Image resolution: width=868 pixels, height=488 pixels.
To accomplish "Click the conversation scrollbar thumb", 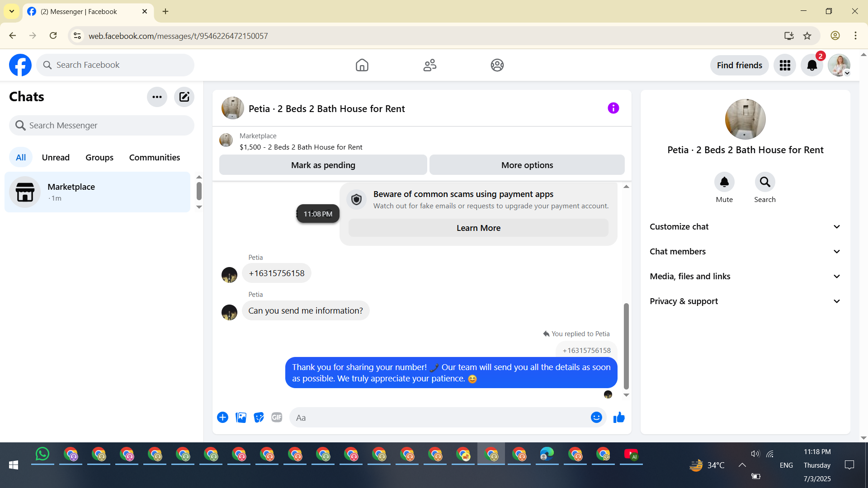I will tap(626, 346).
